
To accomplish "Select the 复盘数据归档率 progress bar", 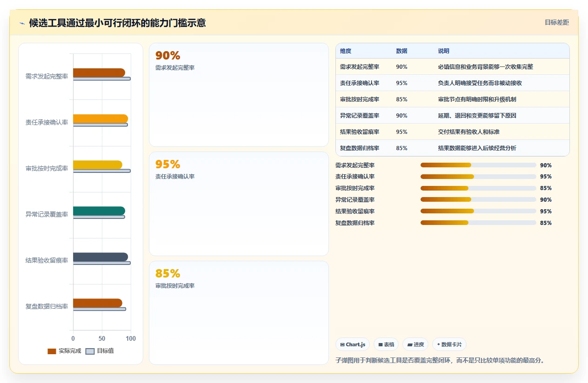I will point(478,223).
